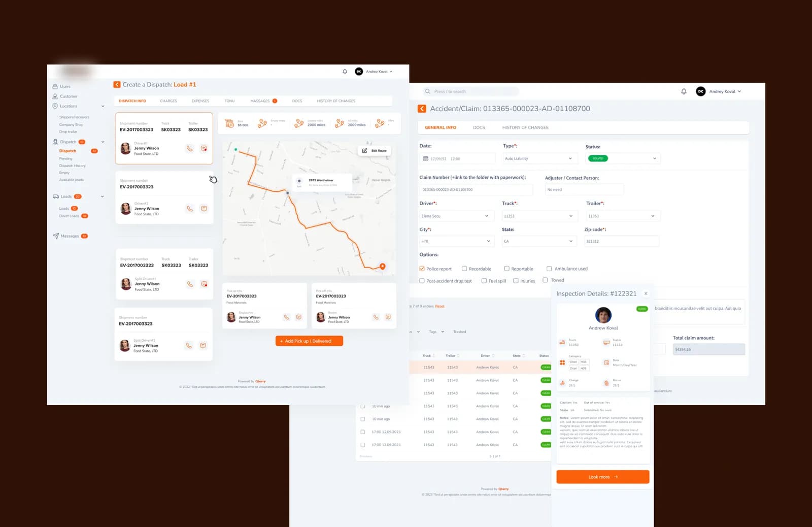
Task: Click the Edit Route pencil icon
Action: pos(364,151)
